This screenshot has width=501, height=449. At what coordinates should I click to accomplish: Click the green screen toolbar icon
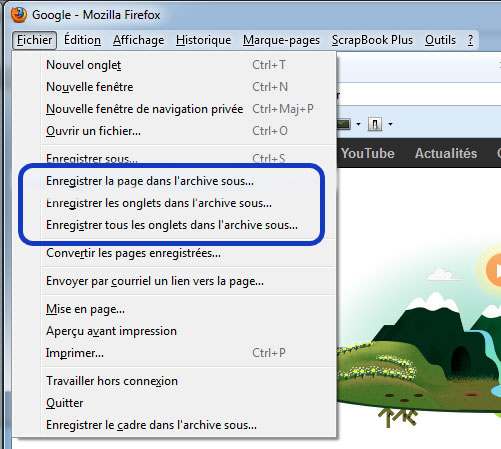coord(343,124)
